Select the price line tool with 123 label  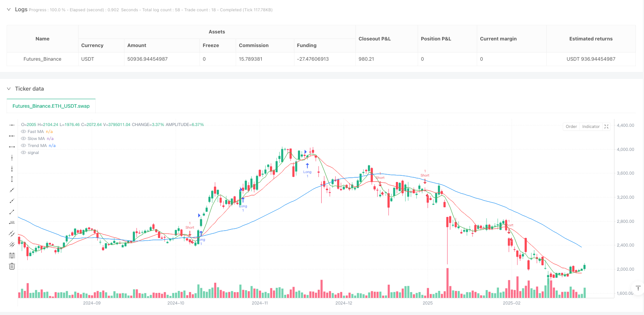point(12,223)
